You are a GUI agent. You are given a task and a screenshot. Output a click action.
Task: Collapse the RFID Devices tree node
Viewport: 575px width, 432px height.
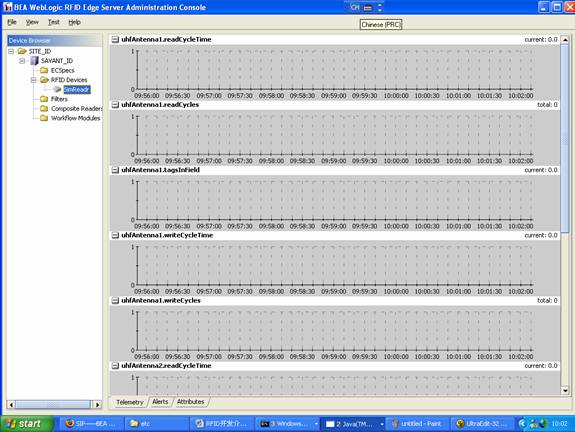pos(33,80)
